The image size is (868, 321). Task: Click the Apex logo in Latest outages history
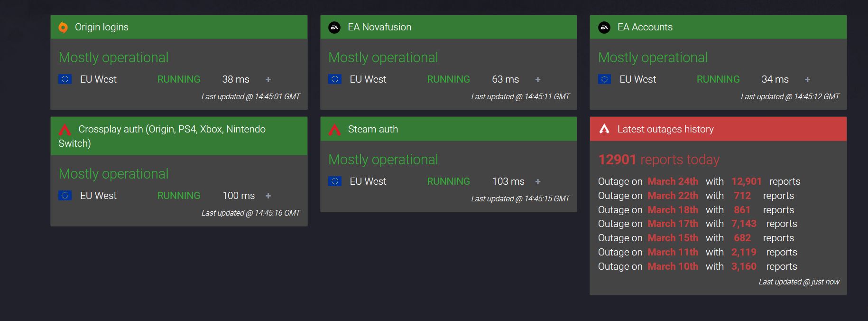click(604, 129)
